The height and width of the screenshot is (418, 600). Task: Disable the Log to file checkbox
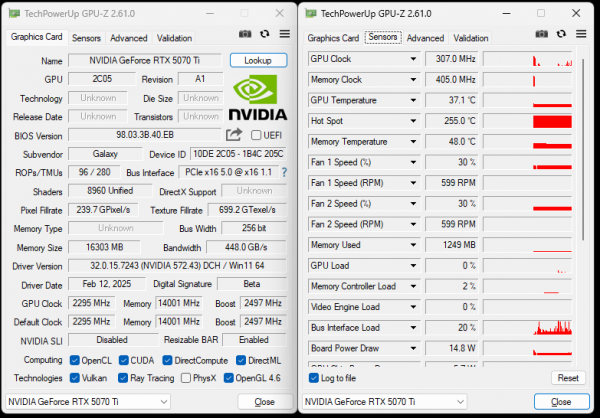tap(314, 378)
